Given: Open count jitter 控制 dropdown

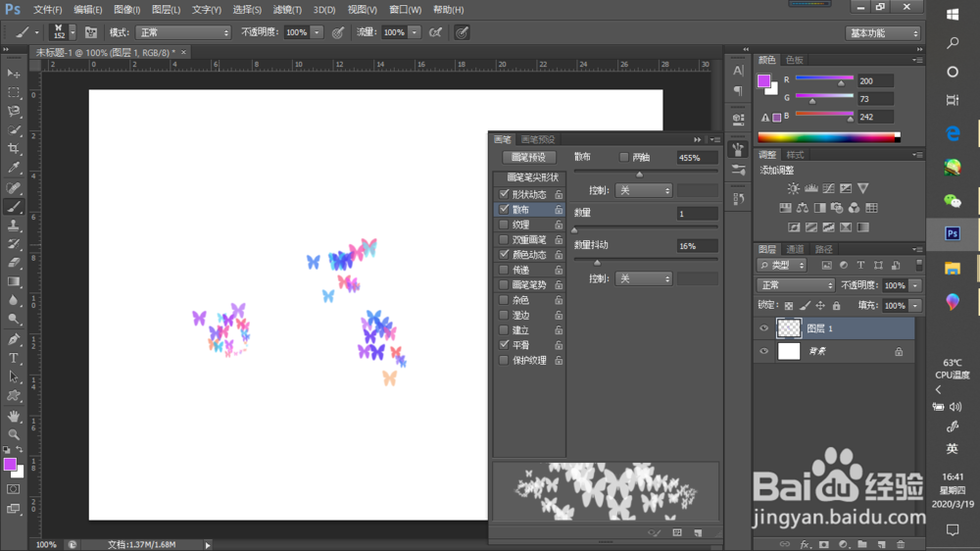Looking at the screenshot, I should [x=643, y=278].
